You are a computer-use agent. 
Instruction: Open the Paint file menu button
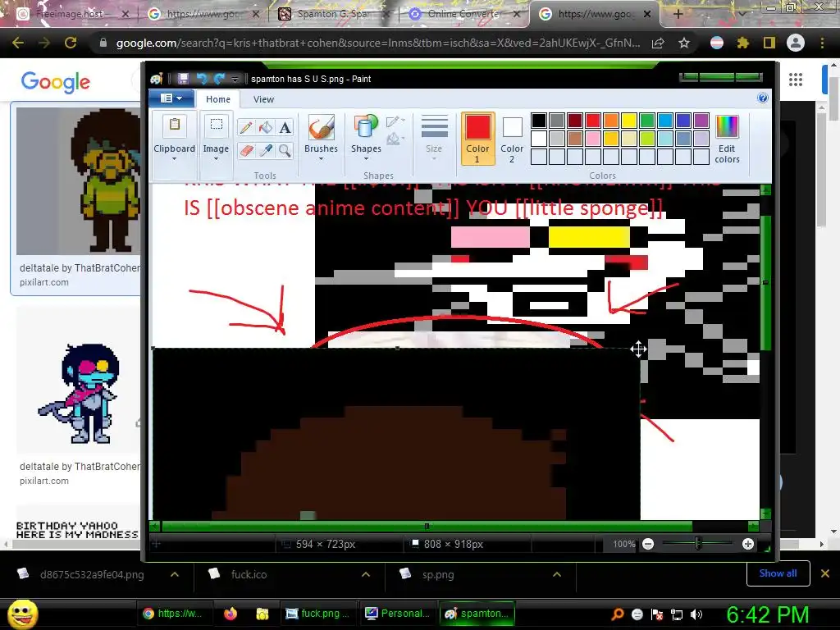(171, 98)
